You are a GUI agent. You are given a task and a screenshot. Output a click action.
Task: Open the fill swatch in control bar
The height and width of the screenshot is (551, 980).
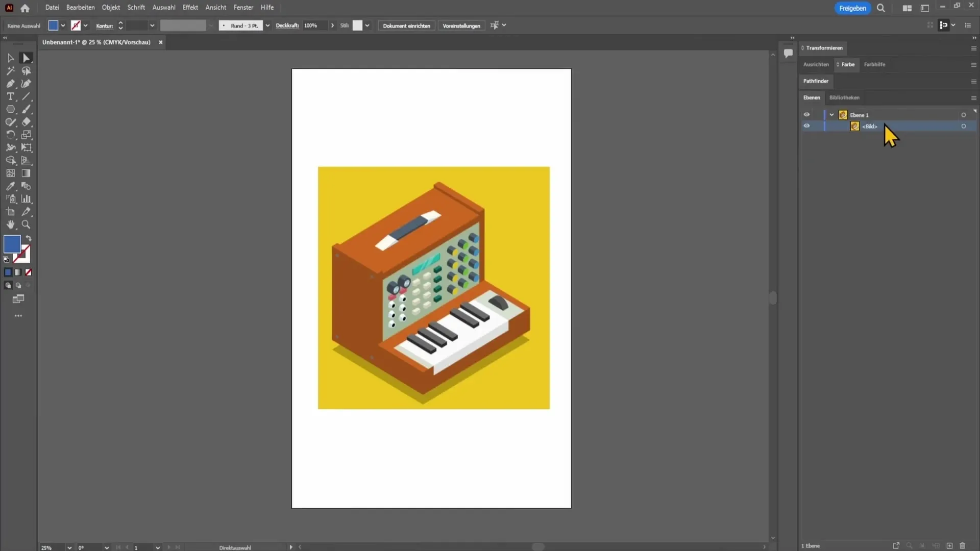coord(53,26)
